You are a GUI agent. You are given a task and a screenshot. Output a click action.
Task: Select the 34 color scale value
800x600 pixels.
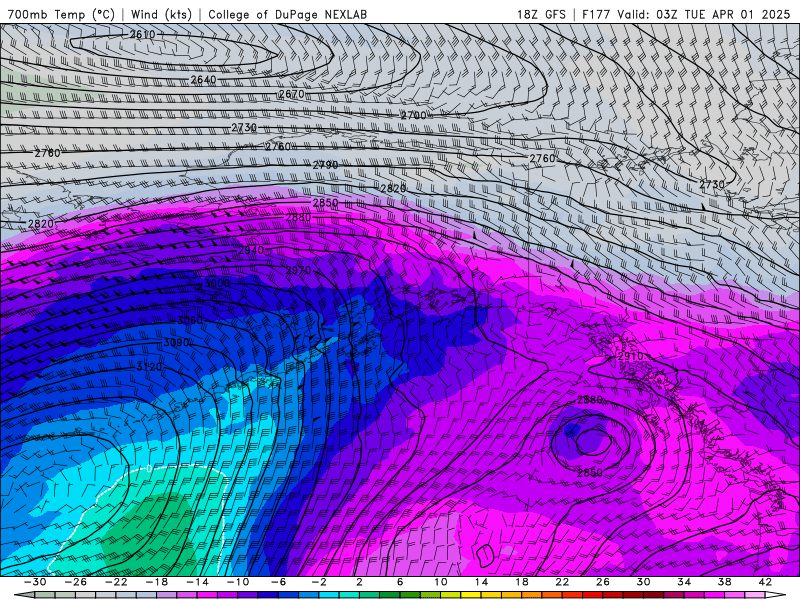click(x=684, y=582)
